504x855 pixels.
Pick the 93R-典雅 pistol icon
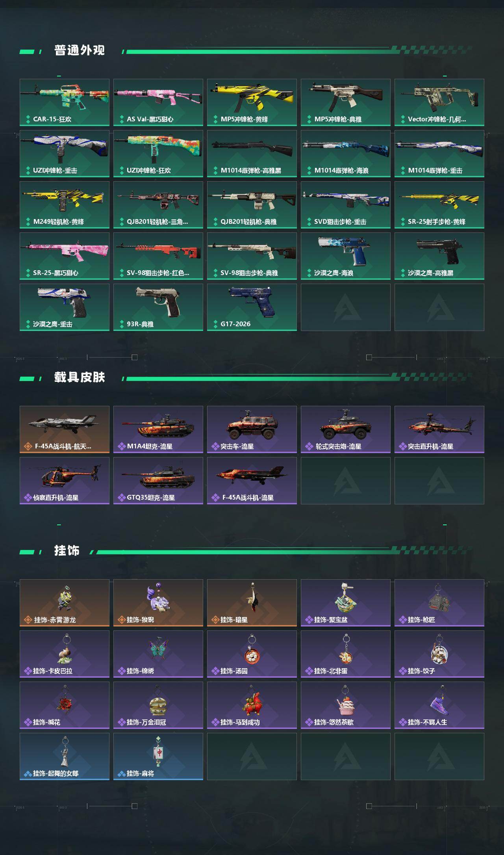coord(158,307)
